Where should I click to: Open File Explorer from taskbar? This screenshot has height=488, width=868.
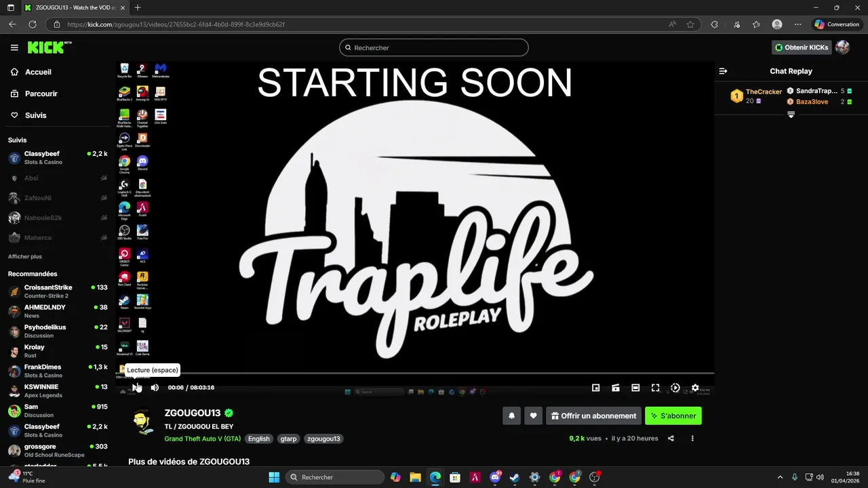point(415,477)
